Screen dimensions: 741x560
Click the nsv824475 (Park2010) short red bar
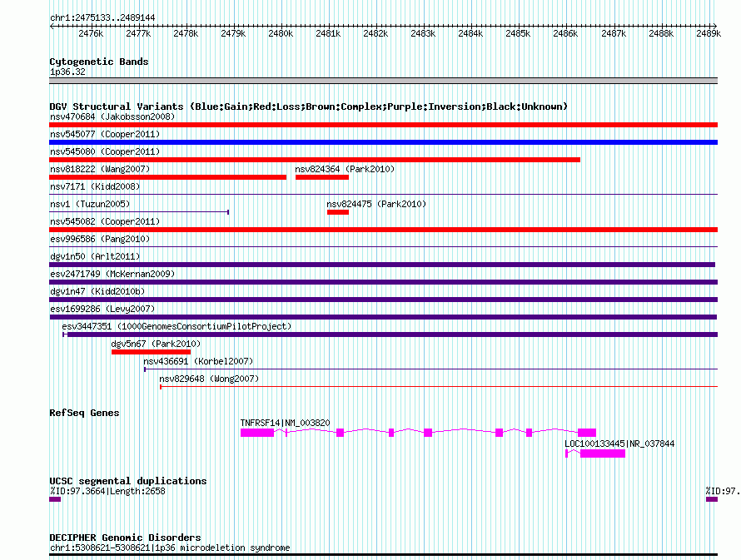(x=338, y=212)
